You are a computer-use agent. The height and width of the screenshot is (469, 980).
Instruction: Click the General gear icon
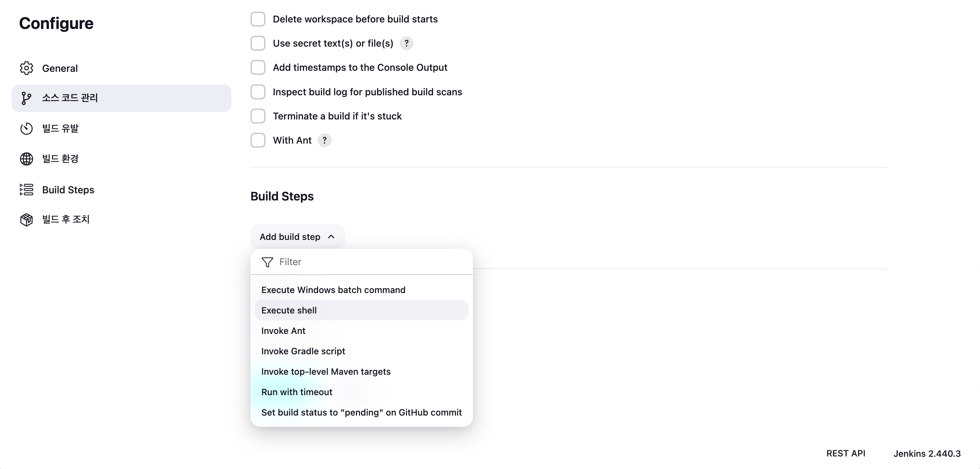tap(26, 68)
